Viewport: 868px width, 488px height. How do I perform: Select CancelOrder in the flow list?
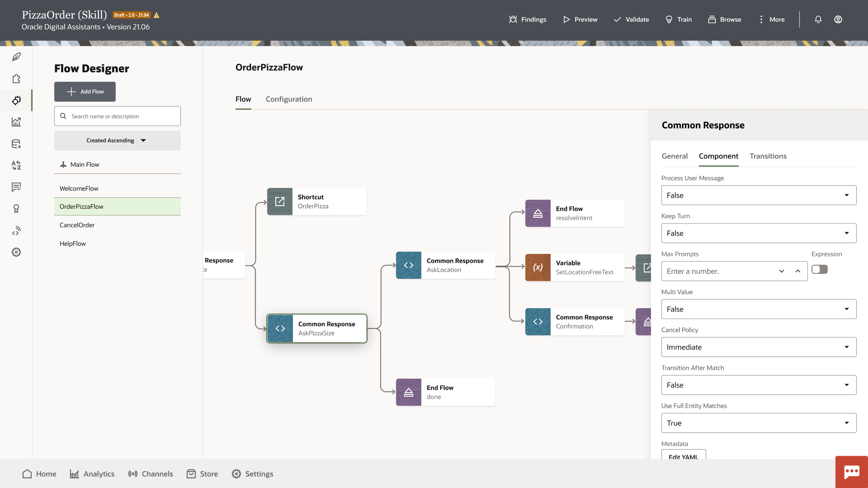pos(117,225)
